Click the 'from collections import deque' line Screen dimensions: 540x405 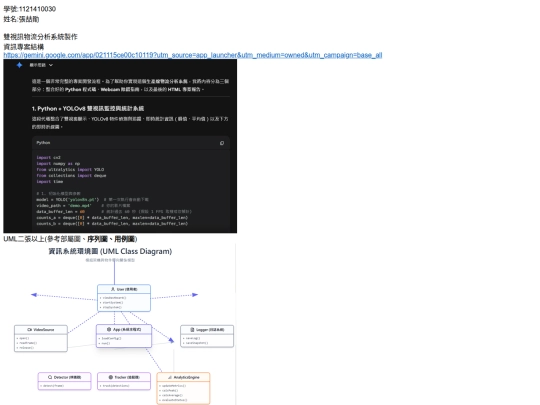pyautogui.click(x=71, y=175)
